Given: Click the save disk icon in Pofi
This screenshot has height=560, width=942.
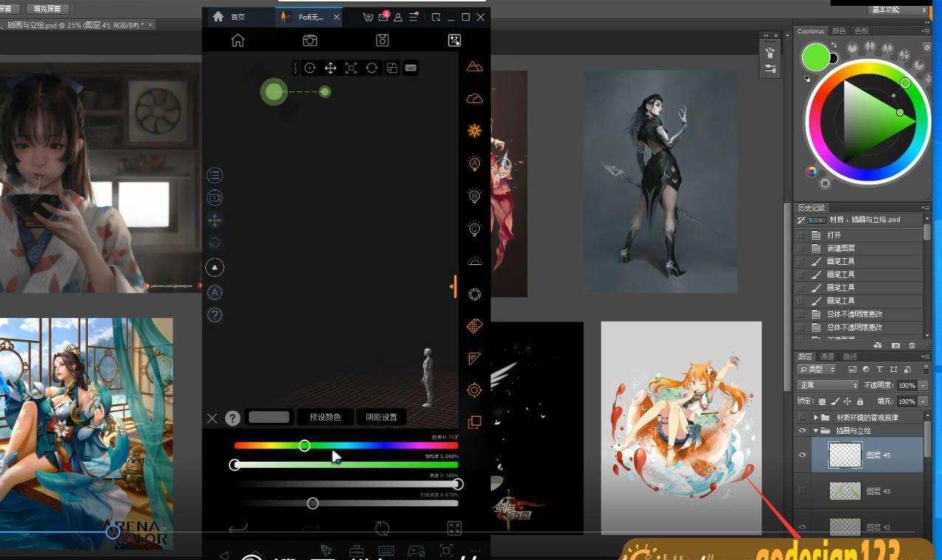Looking at the screenshot, I should click(x=382, y=41).
